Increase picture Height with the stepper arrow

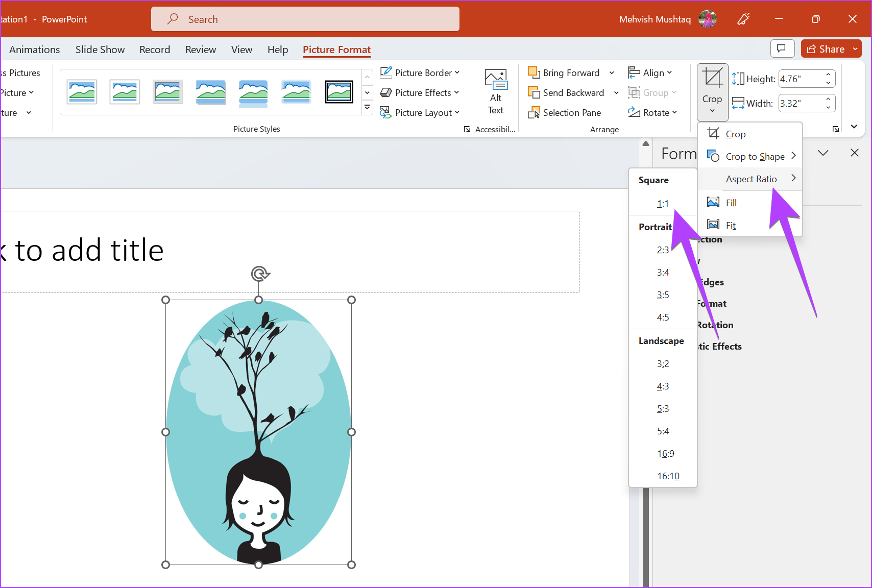click(828, 75)
